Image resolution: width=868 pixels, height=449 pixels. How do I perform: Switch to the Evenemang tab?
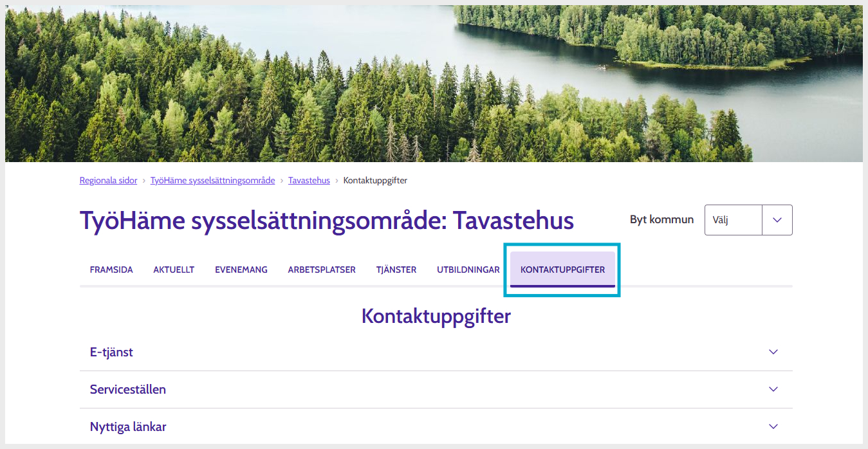click(x=241, y=270)
